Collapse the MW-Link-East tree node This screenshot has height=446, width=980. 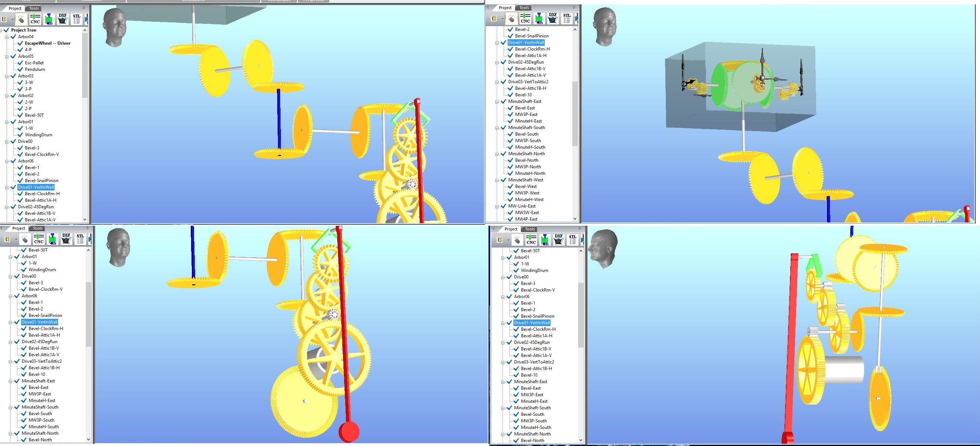pos(497,206)
